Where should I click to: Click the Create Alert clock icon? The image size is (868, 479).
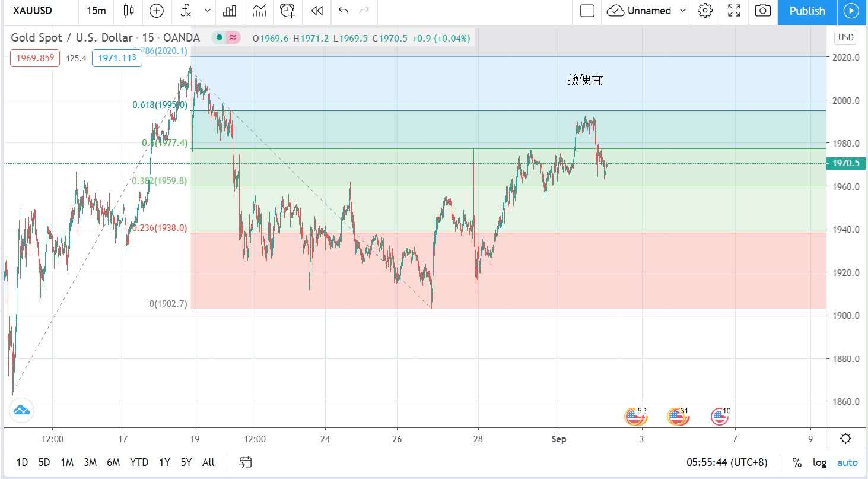tap(288, 11)
